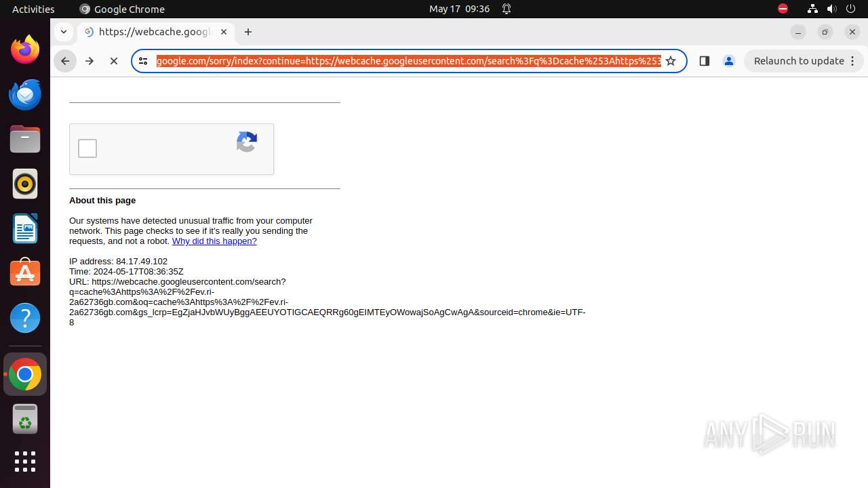Launch LibreOffice Writer from the dock
The image size is (868, 488).
coord(25,228)
